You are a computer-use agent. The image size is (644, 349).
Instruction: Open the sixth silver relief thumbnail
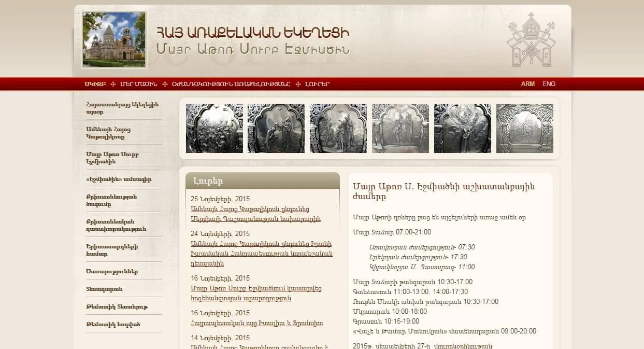tap(525, 129)
